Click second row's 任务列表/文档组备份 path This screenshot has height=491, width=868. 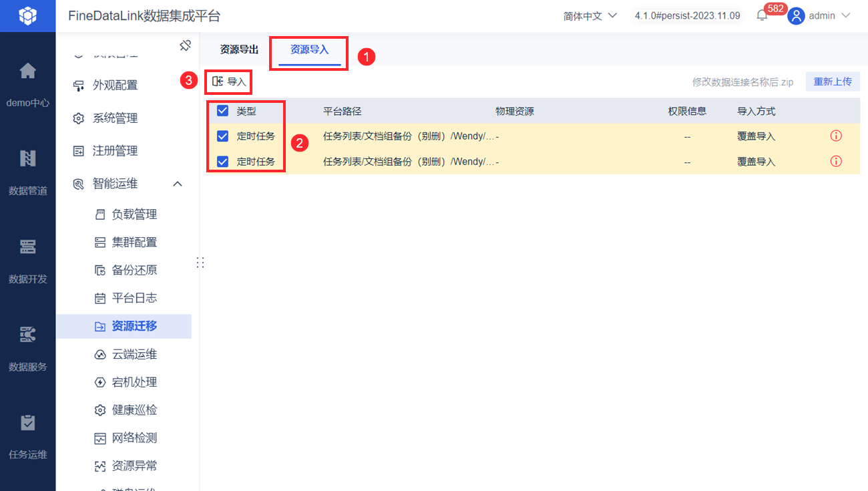[409, 162]
